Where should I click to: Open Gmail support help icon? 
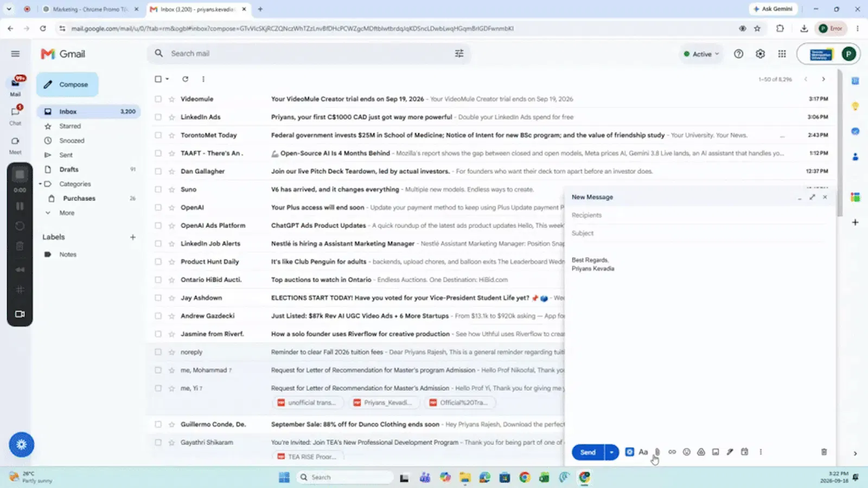point(738,54)
